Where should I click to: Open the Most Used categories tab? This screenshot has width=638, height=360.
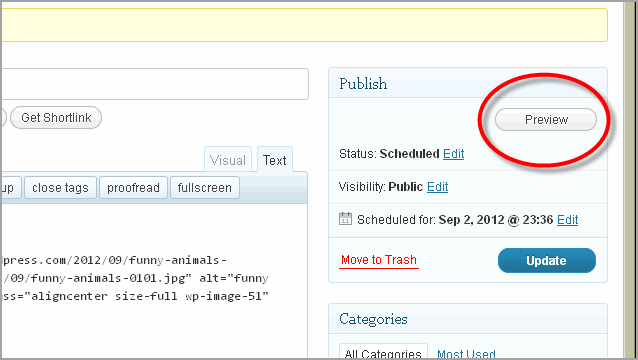[466, 353]
